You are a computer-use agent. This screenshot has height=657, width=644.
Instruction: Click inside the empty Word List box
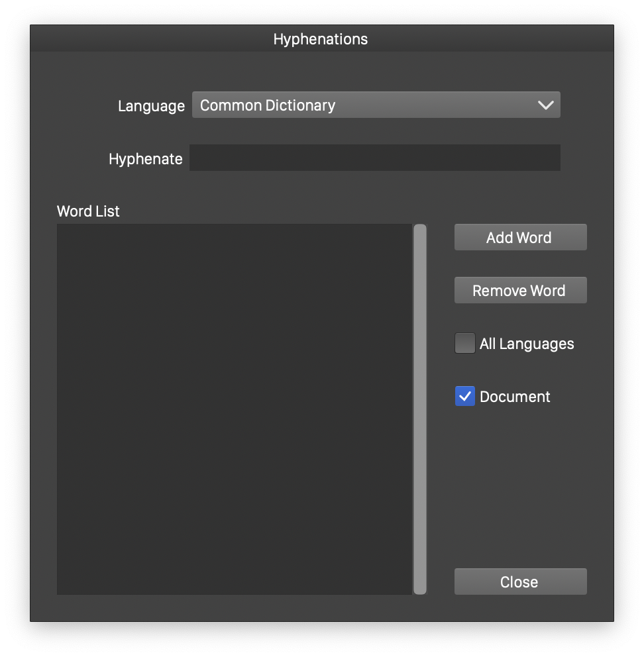tap(234, 409)
